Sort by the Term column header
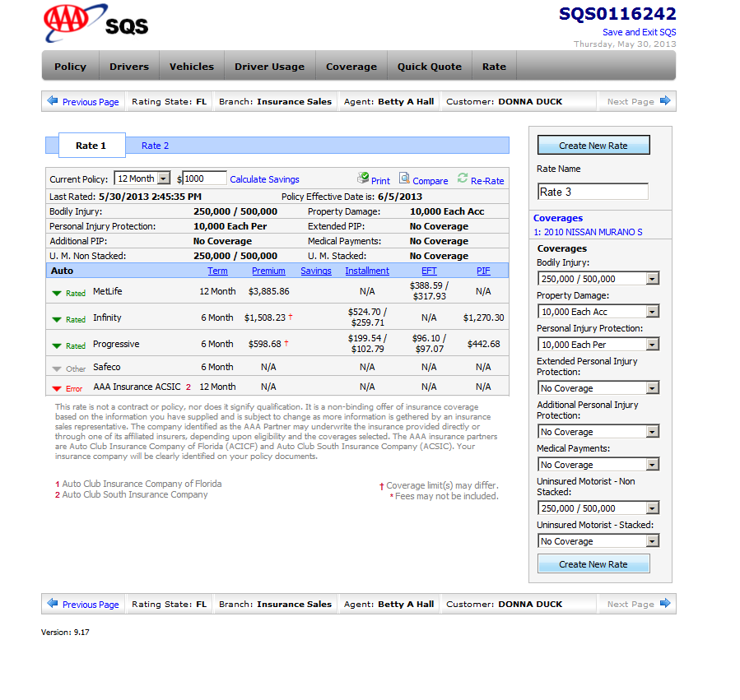 pos(217,271)
